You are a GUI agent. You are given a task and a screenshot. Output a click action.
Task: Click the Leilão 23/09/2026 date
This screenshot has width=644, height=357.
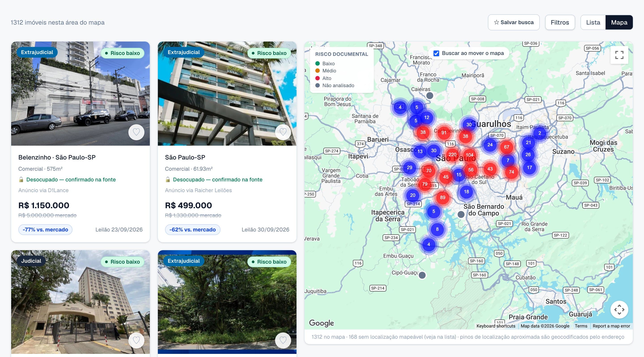[119, 230]
